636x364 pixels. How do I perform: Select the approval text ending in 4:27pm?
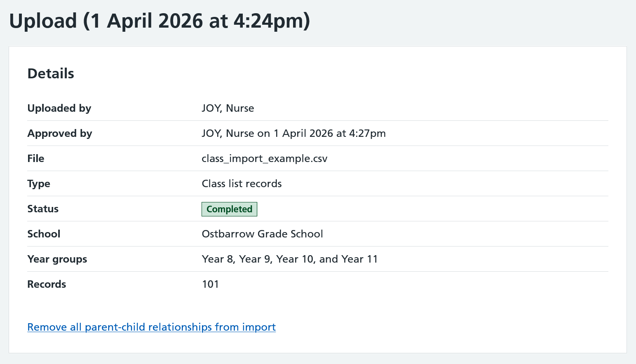(293, 134)
